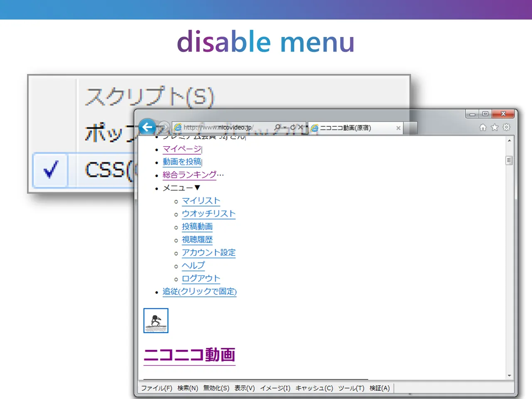This screenshot has width=532, height=399.
Task: Open the アカウント設定 link
Action: click(209, 253)
